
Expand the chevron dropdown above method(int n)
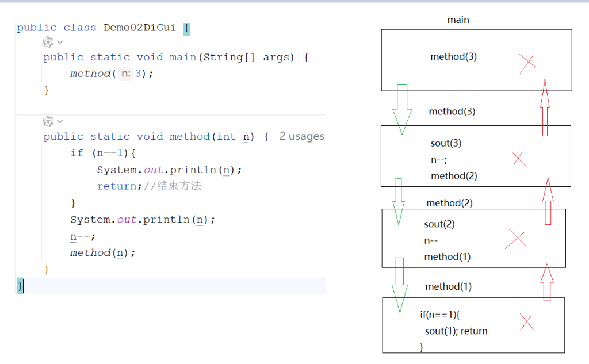60,121
